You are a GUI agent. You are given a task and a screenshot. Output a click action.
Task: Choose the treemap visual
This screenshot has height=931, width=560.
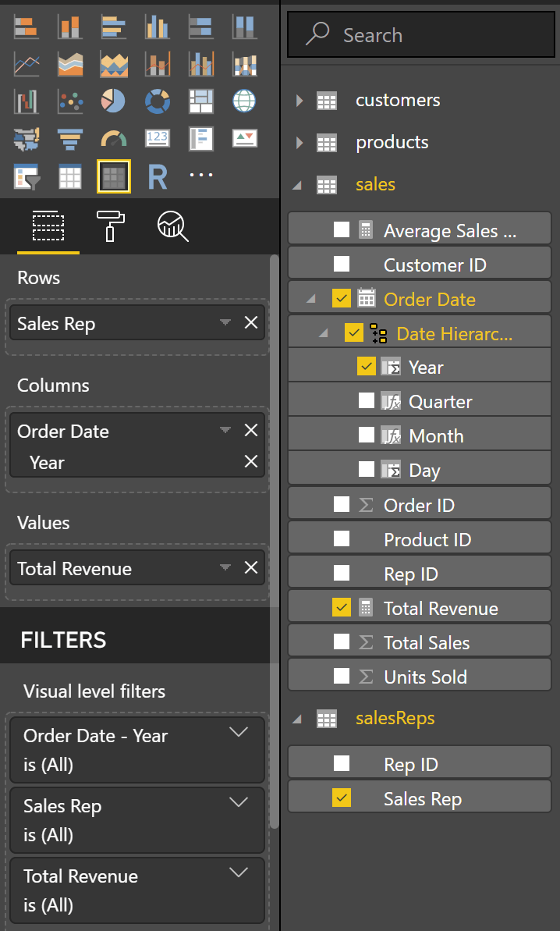(x=200, y=101)
